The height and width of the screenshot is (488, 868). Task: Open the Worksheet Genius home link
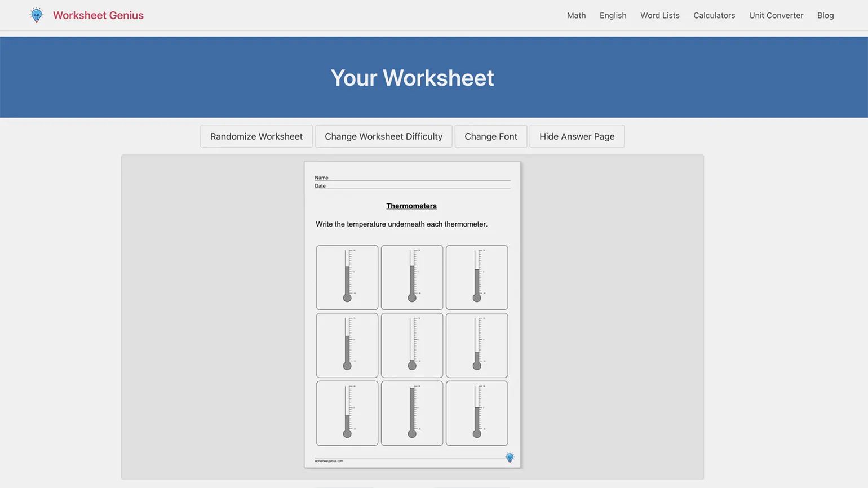pyautogui.click(x=98, y=15)
